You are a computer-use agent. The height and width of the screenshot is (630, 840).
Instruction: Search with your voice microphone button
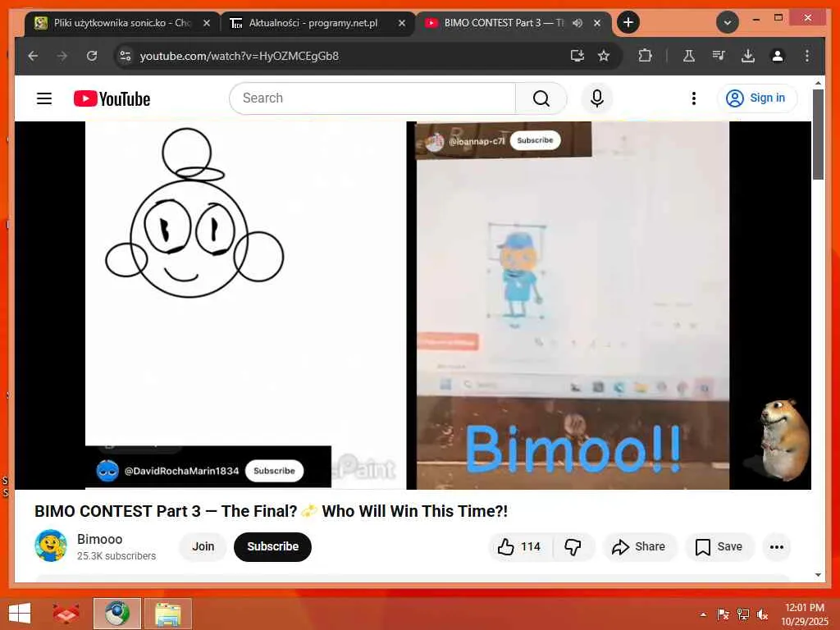coord(597,98)
